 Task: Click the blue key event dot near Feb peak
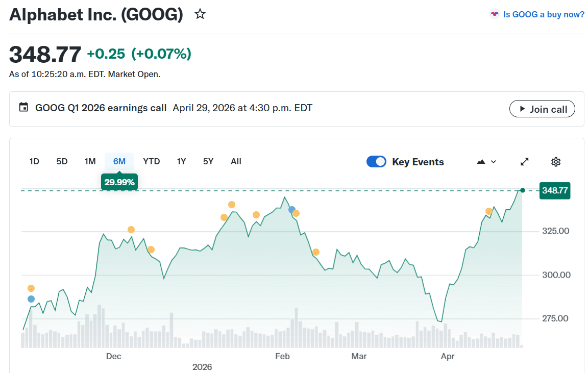click(x=292, y=210)
